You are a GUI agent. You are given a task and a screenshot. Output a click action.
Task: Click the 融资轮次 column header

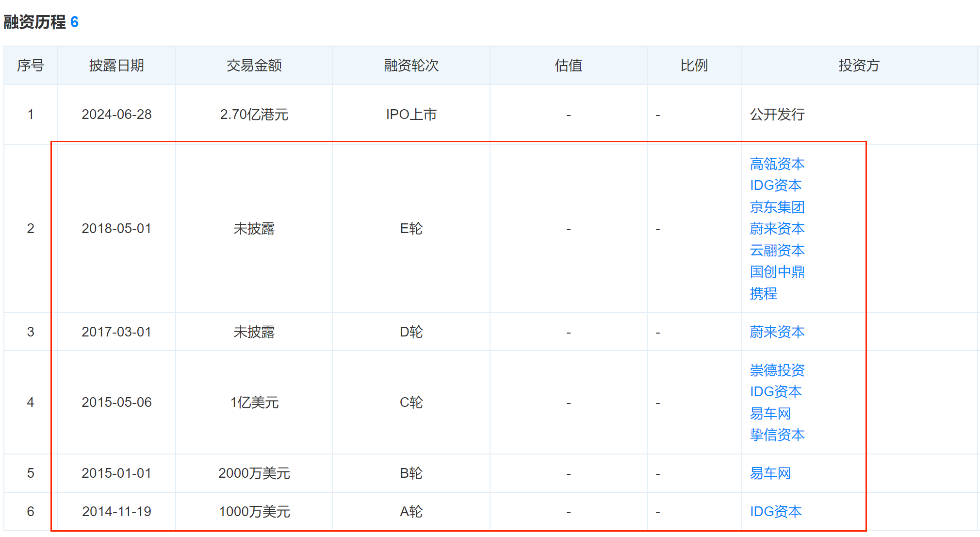(411, 66)
